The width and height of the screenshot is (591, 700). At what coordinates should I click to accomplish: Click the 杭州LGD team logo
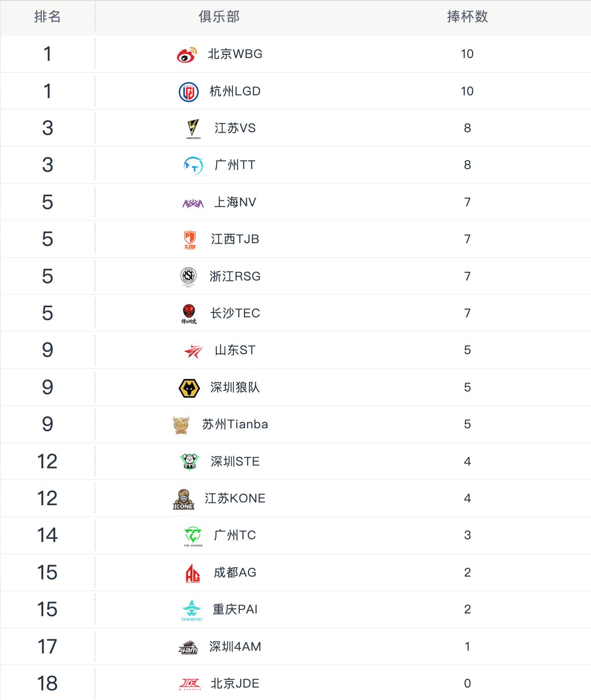(x=188, y=92)
